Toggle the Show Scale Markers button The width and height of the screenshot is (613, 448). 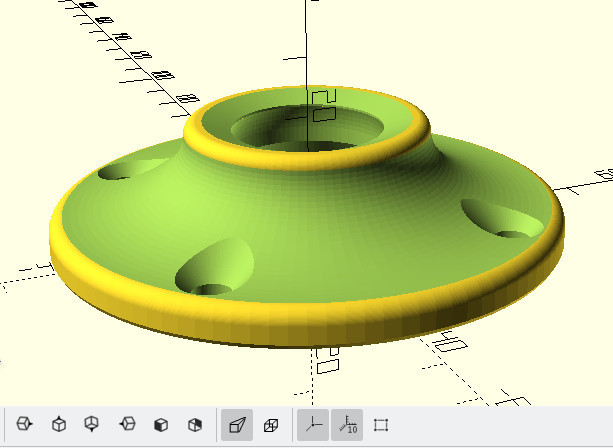347,425
